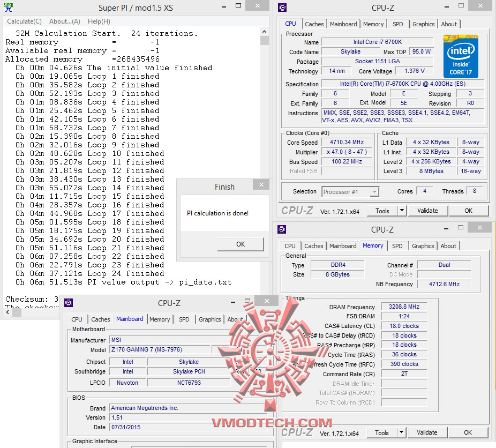The width and height of the screenshot is (496, 448).
Task: Click CPU-Z icon in Mainboard window title bar
Action: (69, 303)
